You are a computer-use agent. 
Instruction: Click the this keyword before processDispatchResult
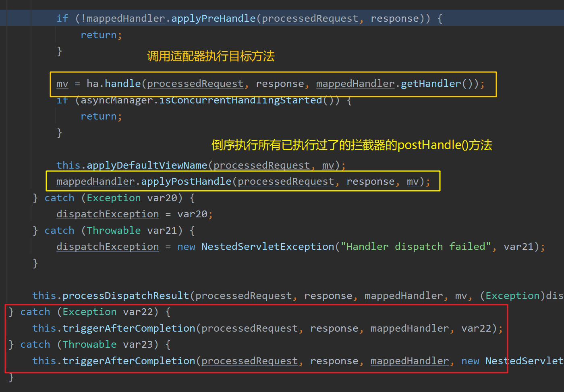(44, 296)
